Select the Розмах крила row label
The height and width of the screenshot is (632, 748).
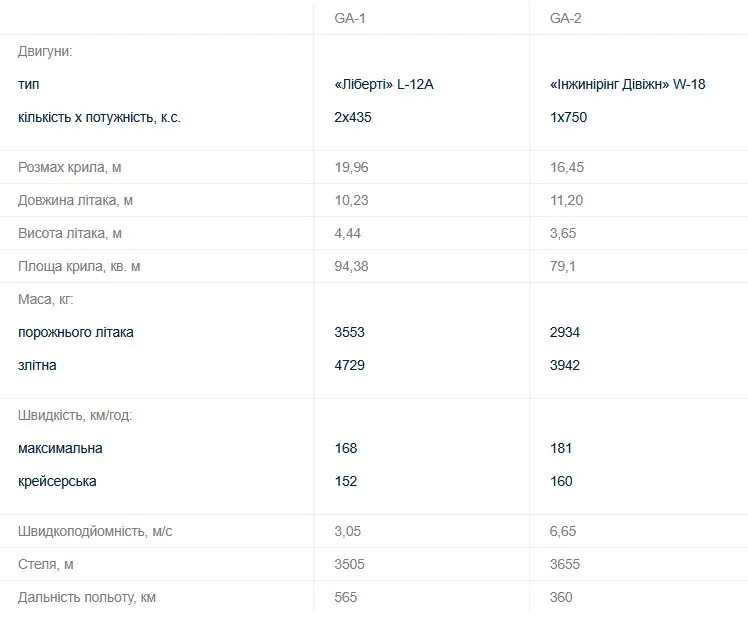click(x=76, y=167)
